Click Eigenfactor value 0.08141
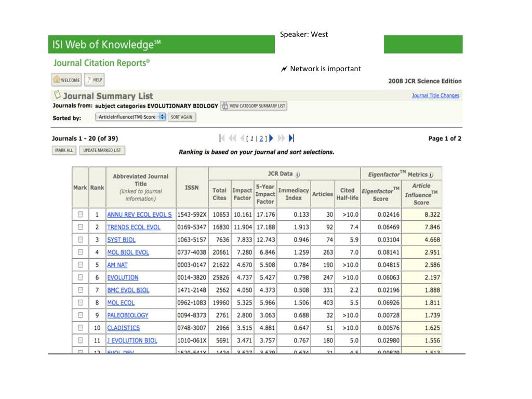The width and height of the screenshot is (532, 399). [x=389, y=252]
